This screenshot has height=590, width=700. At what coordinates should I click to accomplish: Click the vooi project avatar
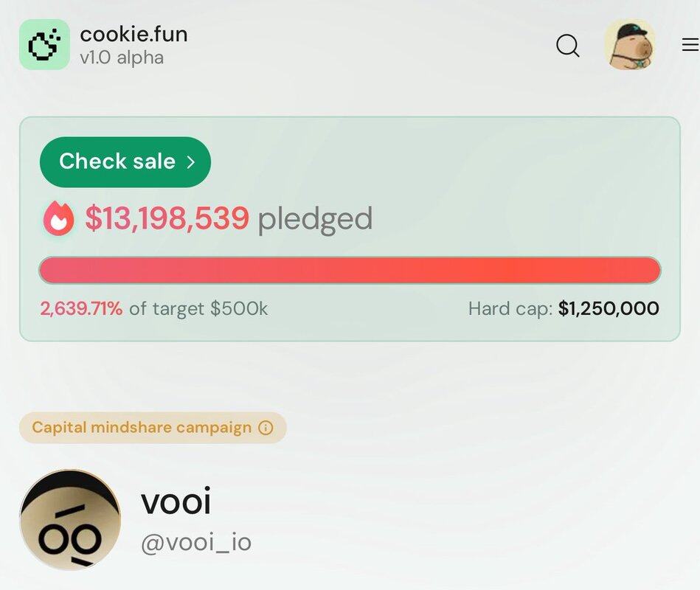pos(70,519)
